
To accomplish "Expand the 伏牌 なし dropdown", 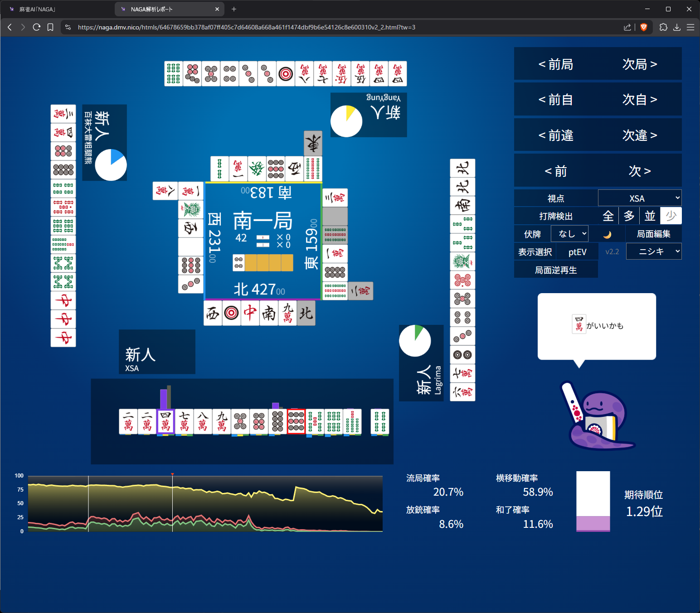I will (x=569, y=234).
